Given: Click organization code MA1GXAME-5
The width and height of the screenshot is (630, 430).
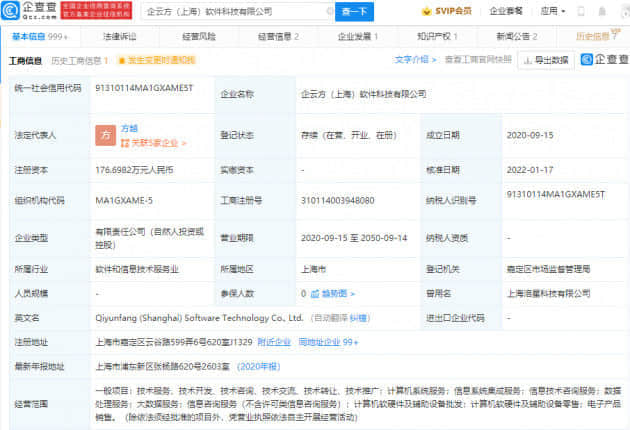Looking at the screenshot, I should (124, 201).
